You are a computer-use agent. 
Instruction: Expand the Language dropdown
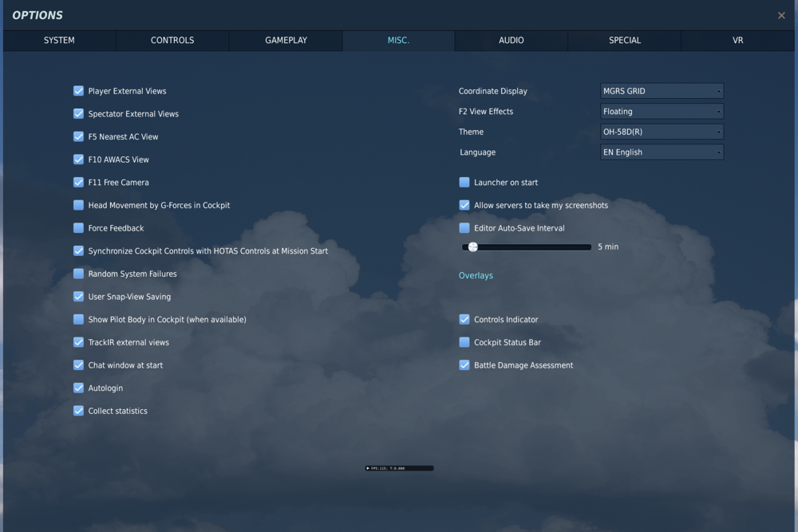[x=662, y=152]
